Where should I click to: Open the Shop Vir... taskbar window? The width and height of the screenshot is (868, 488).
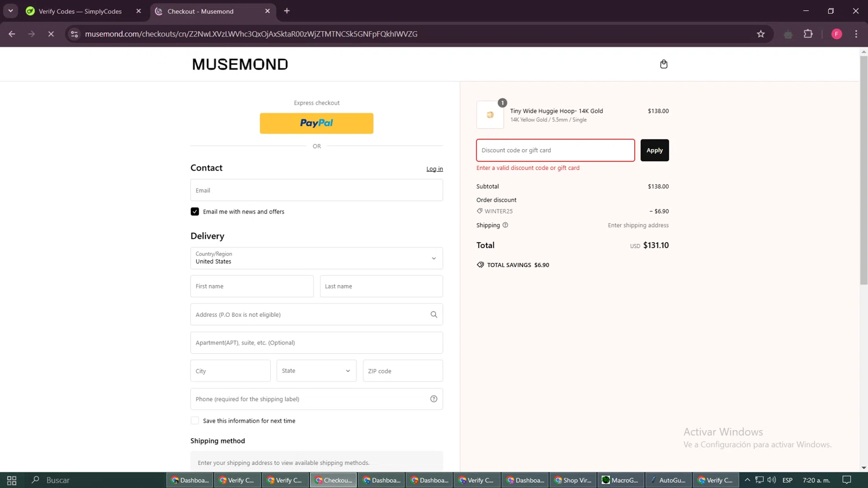(573, 480)
